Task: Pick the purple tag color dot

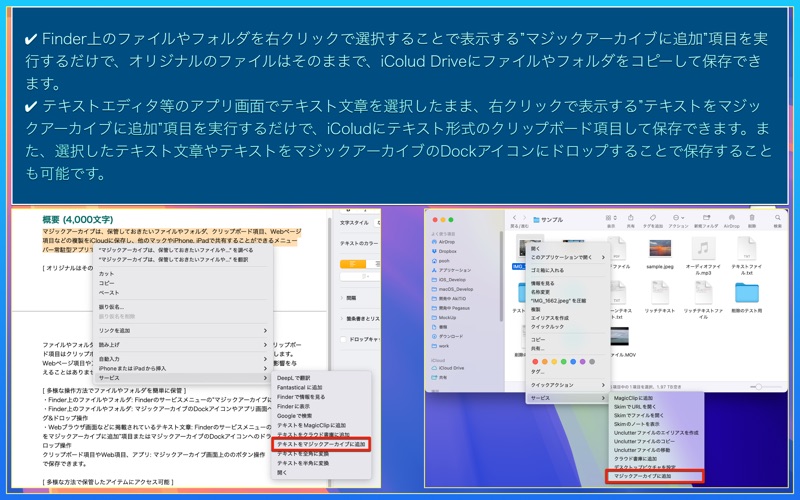Action: [x=582, y=362]
